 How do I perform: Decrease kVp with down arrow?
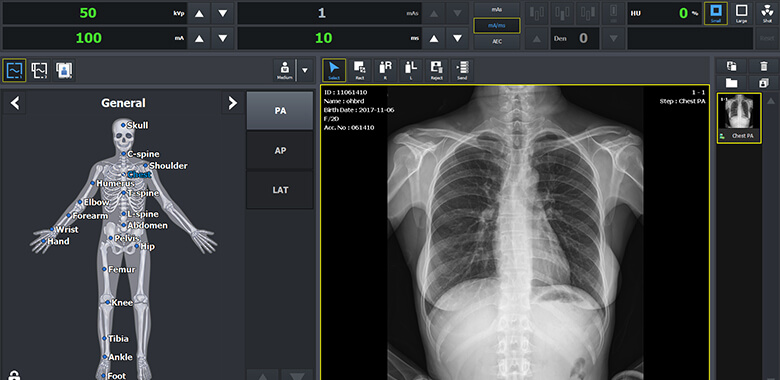(x=223, y=13)
